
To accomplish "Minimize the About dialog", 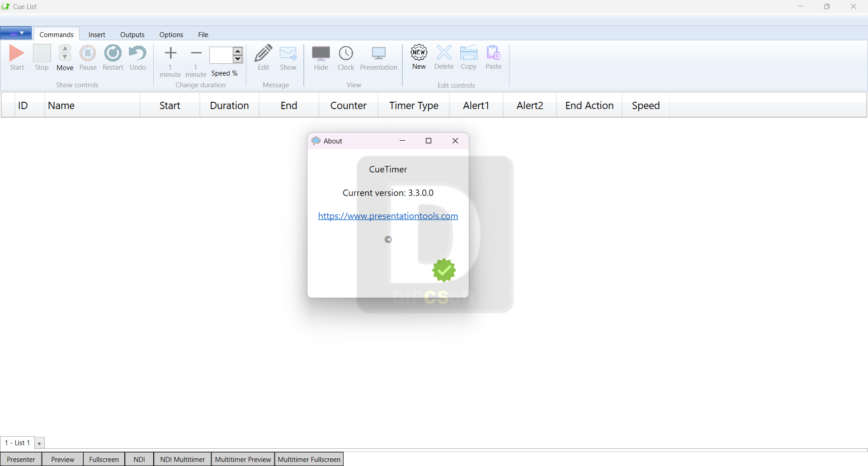I will click(x=402, y=141).
